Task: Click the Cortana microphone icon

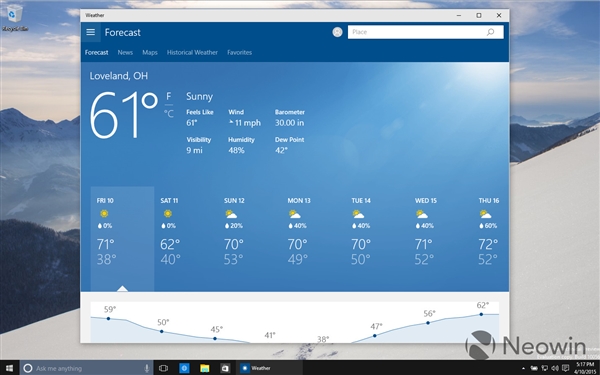Action: point(147,368)
